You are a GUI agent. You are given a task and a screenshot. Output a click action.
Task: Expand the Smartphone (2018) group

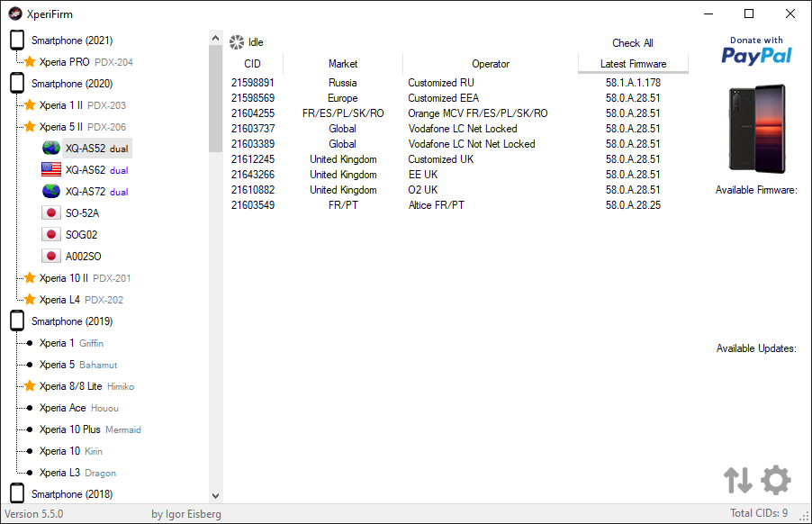[x=71, y=494]
